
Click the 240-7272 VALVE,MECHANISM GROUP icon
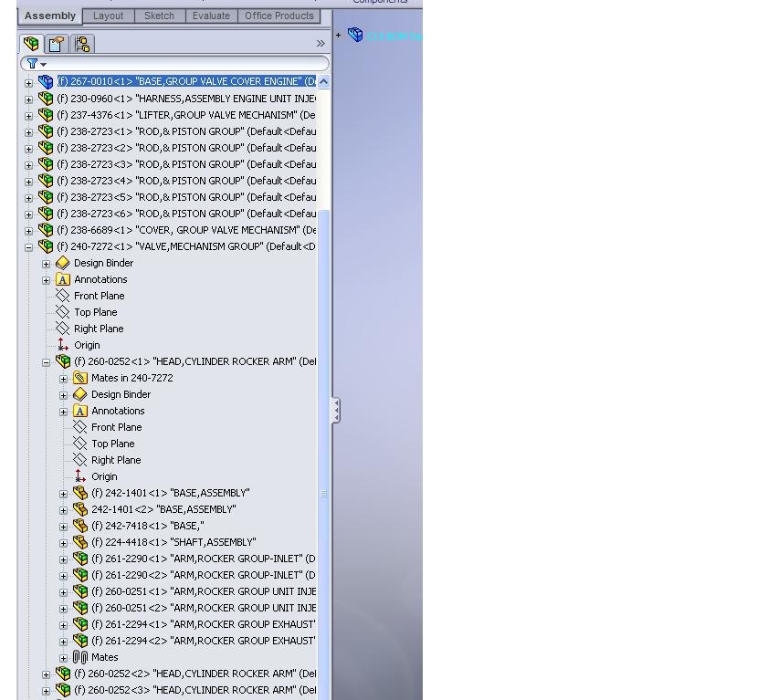46,246
